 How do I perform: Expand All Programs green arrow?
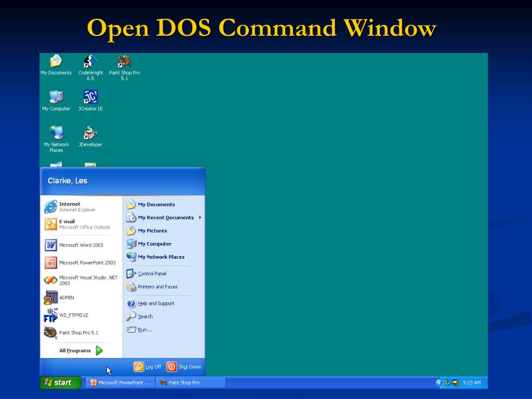point(99,351)
